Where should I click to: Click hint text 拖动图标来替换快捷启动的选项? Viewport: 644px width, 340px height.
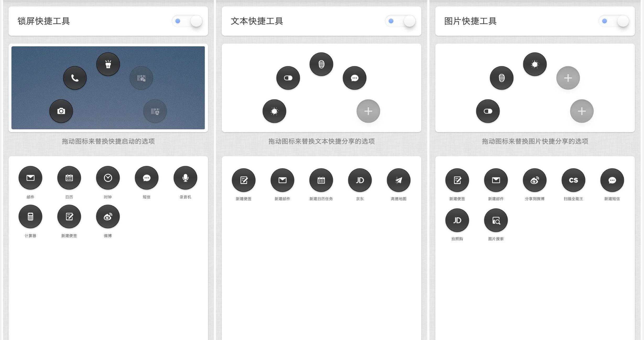click(108, 141)
